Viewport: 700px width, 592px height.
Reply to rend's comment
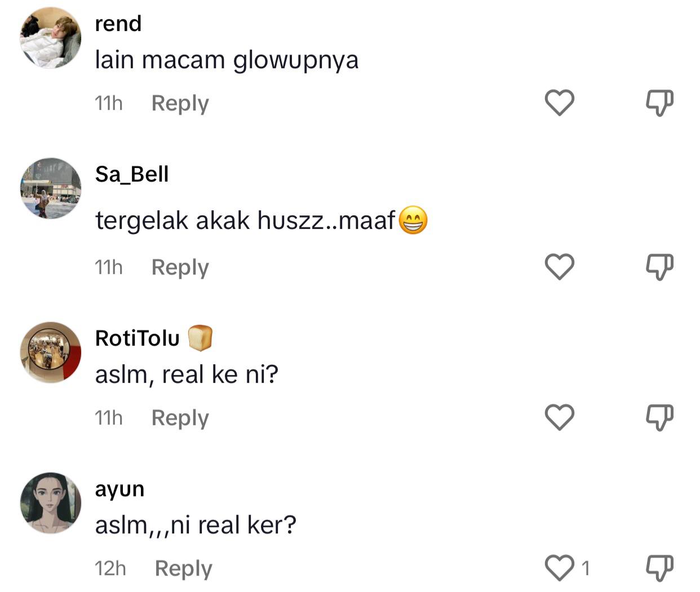click(x=180, y=103)
